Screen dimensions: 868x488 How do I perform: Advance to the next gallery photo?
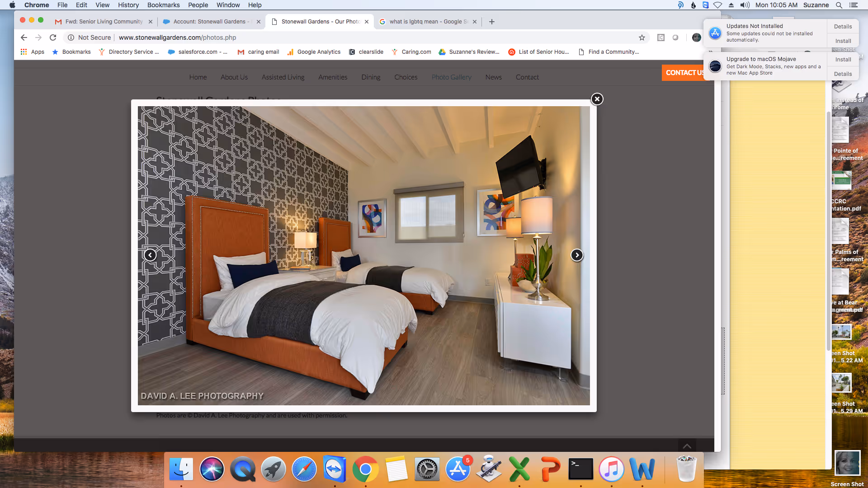[x=577, y=255]
